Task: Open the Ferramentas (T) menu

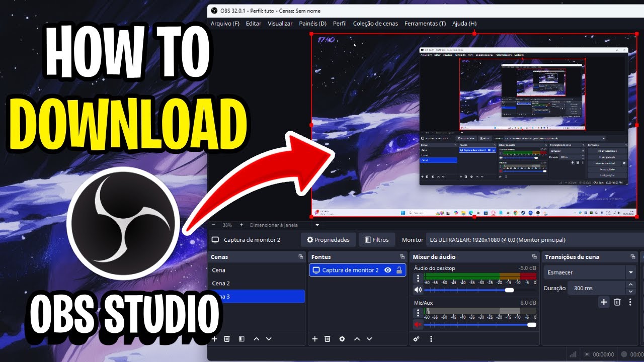Action: (425, 24)
